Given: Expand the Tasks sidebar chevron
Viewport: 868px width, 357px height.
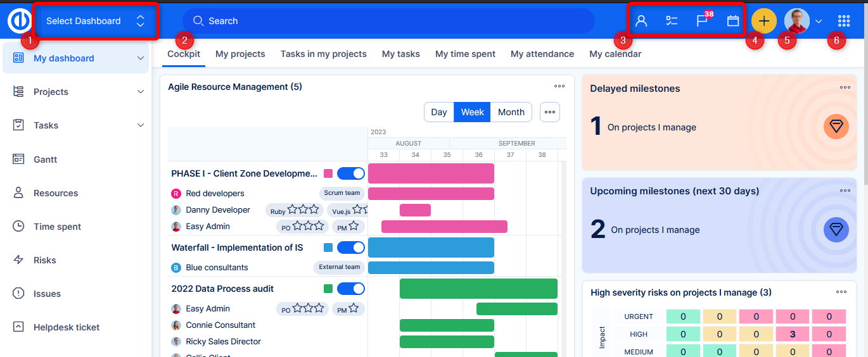Looking at the screenshot, I should (x=141, y=125).
